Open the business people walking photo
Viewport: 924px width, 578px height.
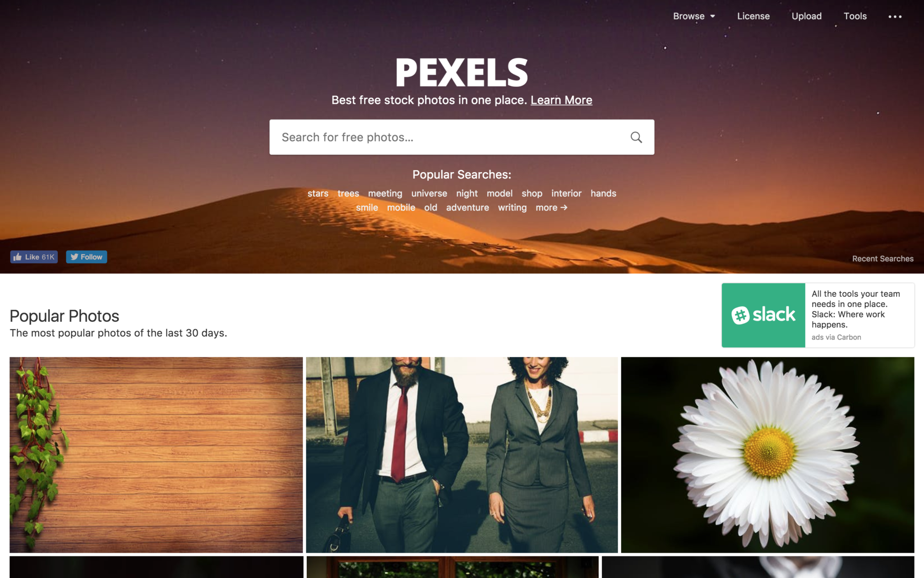(462, 455)
